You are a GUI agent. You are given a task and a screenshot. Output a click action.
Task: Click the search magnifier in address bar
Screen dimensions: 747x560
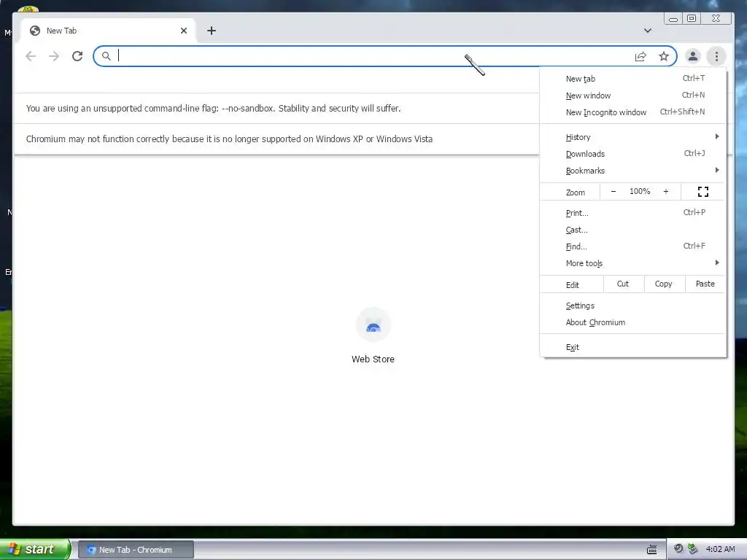107,56
